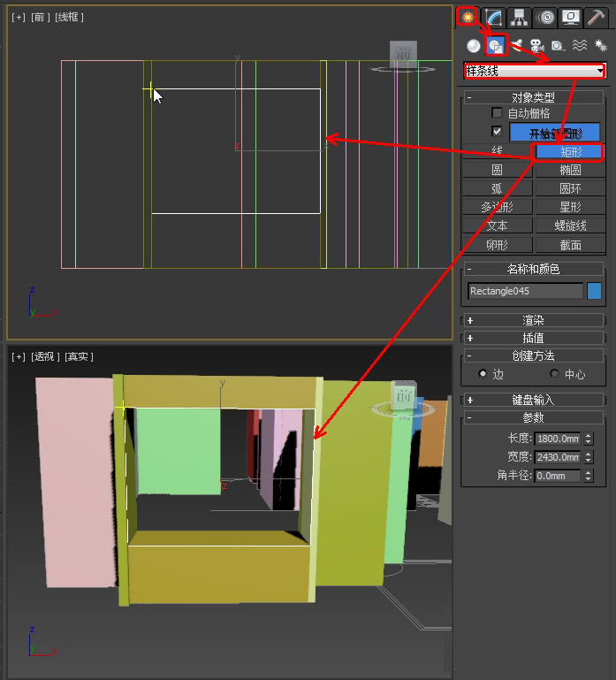Click the Rectangle045 object name field

click(525, 291)
